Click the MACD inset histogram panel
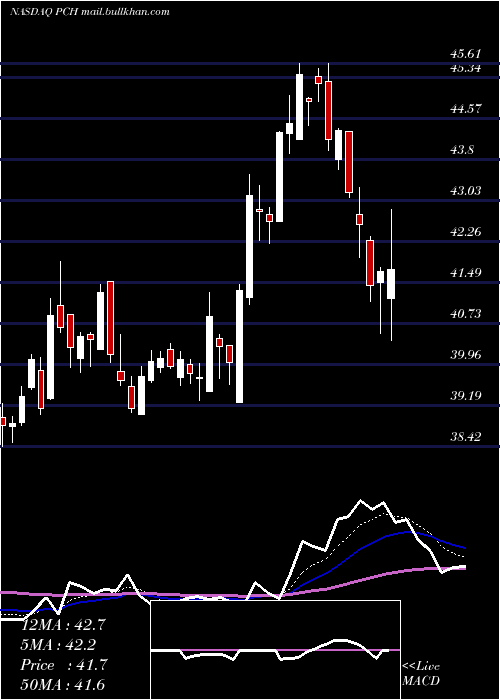Screen dimensions: 500x700 [x=276, y=650]
